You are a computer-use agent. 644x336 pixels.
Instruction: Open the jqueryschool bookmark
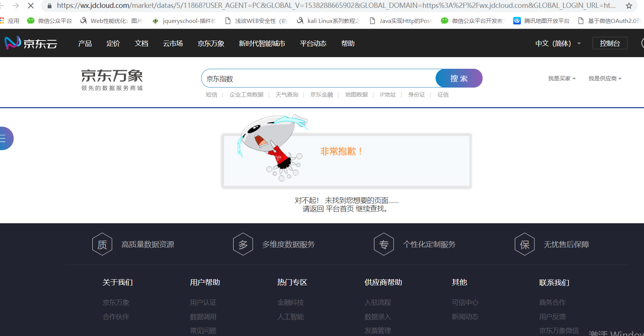[x=184, y=21]
